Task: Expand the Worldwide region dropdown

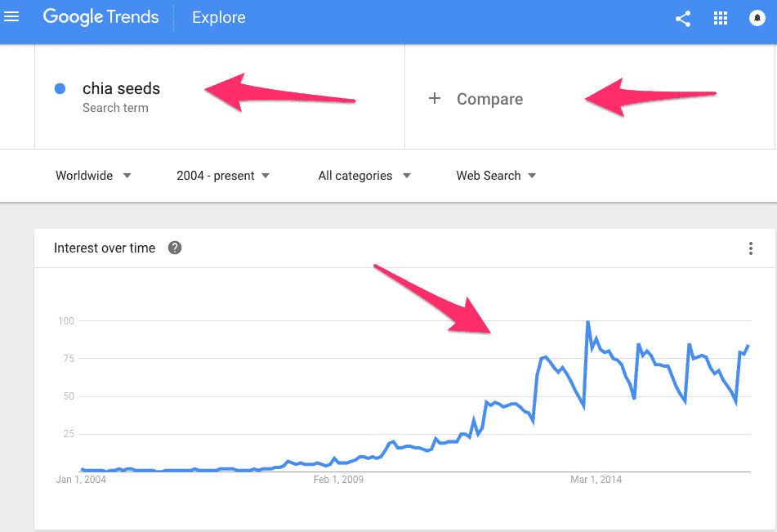Action: click(x=92, y=176)
